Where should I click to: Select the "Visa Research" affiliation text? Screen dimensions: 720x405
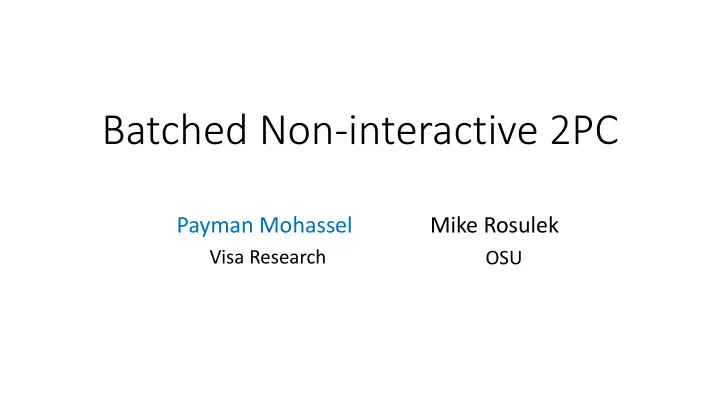[268, 257]
